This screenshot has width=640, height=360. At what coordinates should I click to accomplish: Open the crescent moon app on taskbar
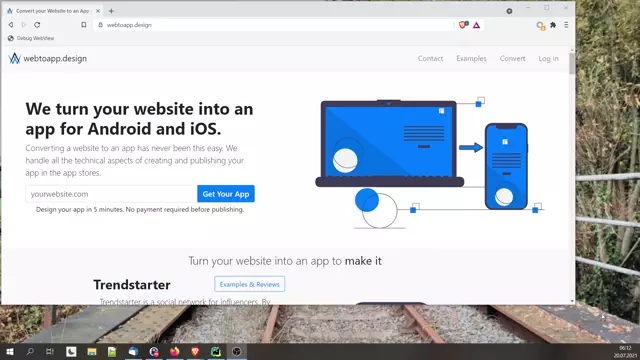click(x=71, y=351)
